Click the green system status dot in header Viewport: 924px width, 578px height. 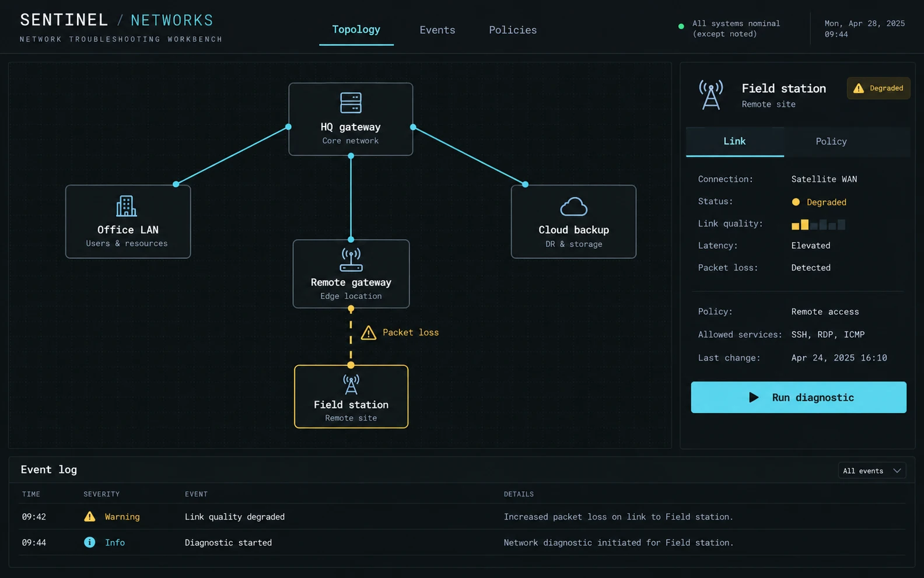tap(681, 26)
